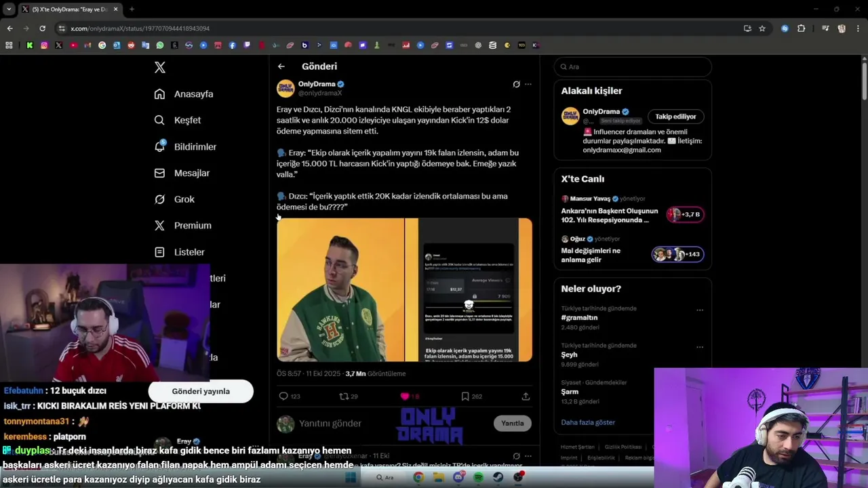Screen dimensions: 868x488
Task: Open Grok in the sidebar
Action: pos(174,199)
